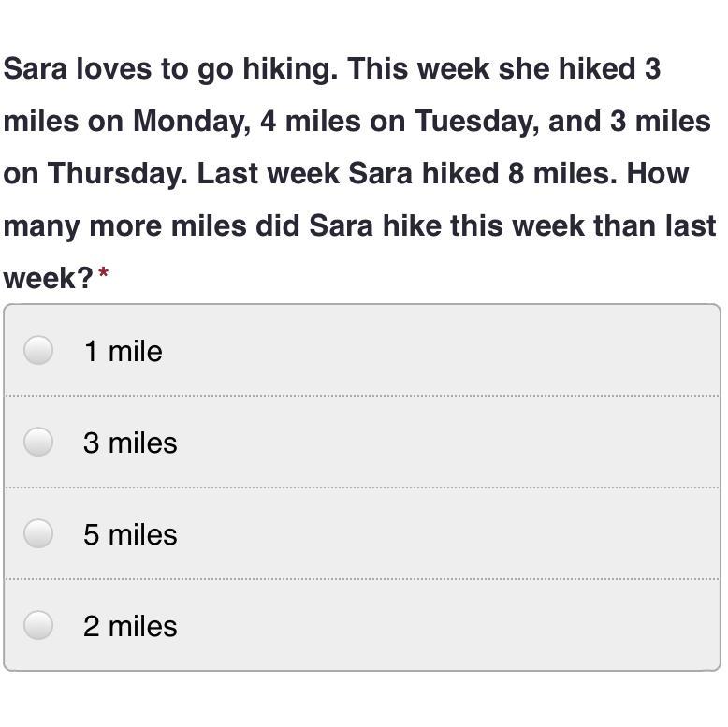Click the word "Thursday" in the question

click(x=117, y=174)
